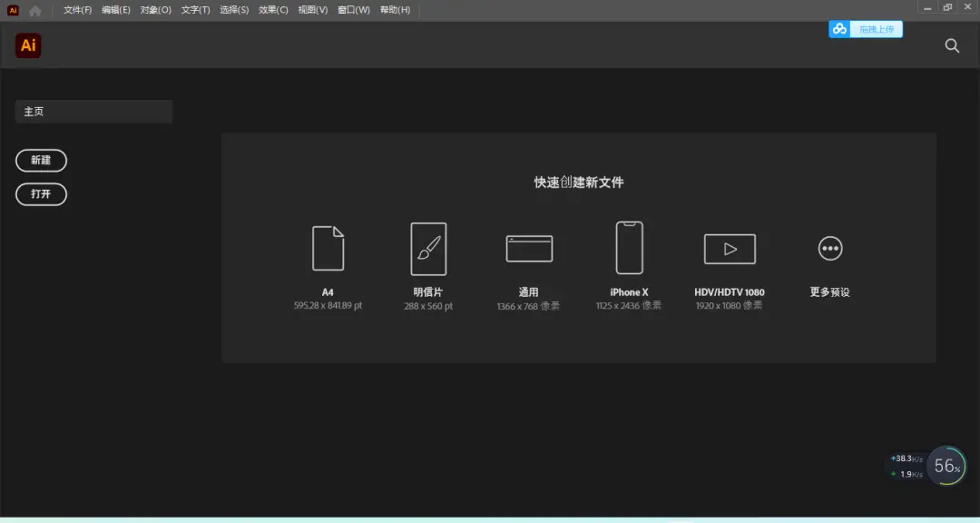Open the 窗口(W) menu
980x523 pixels.
[x=353, y=10]
